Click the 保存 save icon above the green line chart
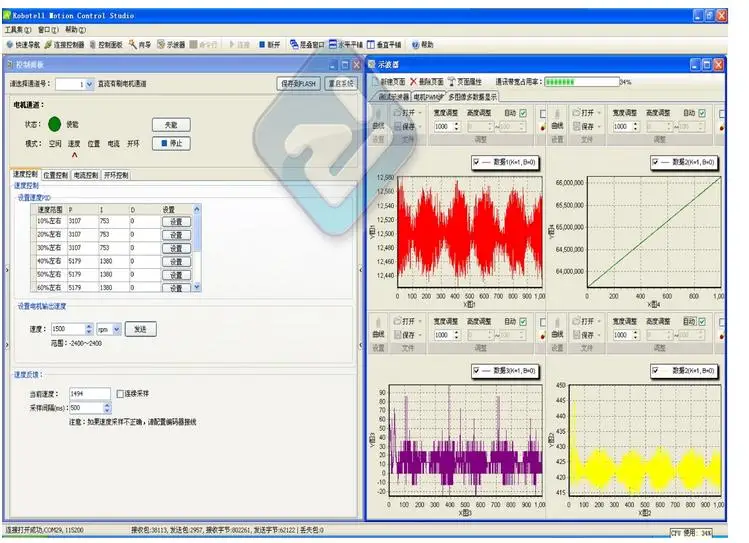The image size is (749, 543). point(576,127)
